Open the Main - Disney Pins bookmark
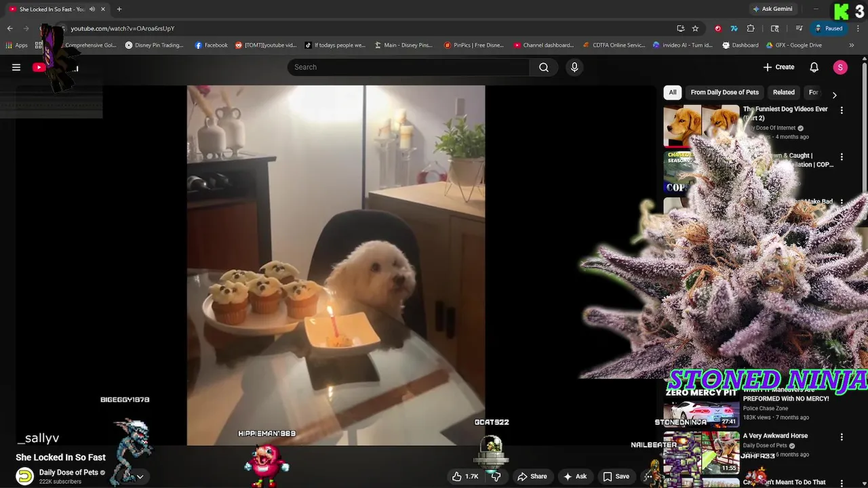The width and height of the screenshot is (868, 488). pyautogui.click(x=403, y=45)
